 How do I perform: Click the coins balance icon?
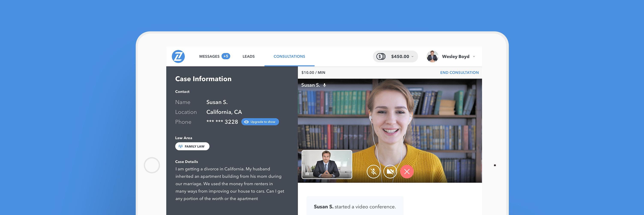coord(381,57)
